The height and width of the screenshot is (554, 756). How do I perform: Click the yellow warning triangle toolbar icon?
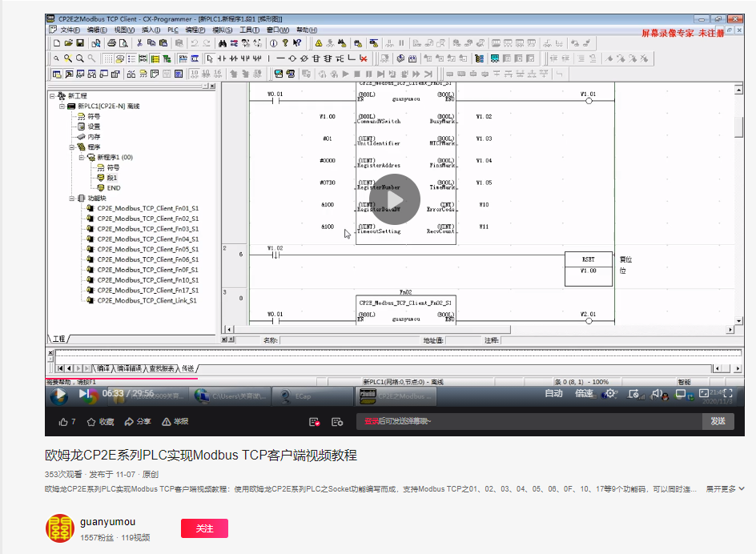click(319, 43)
